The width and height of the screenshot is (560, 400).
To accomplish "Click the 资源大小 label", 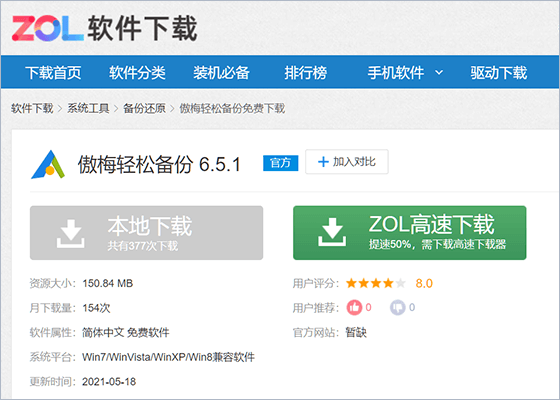I will [x=52, y=284].
